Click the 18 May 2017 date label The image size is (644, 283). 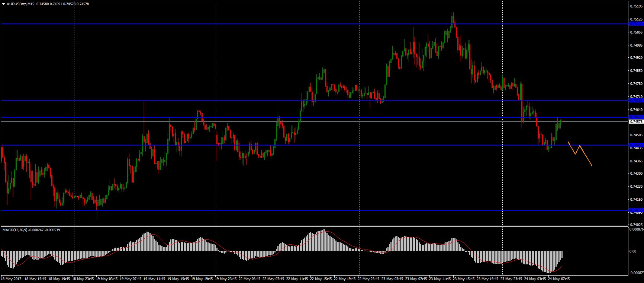point(12,279)
